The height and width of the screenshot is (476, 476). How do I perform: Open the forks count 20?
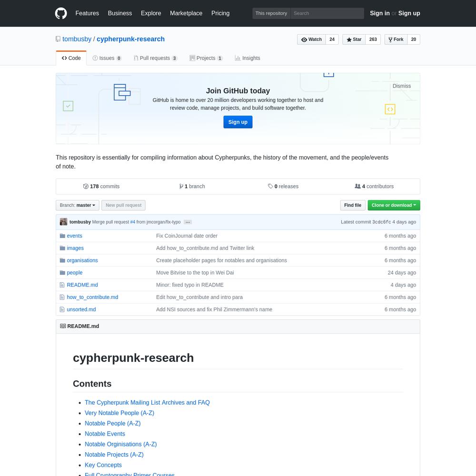coord(414,40)
